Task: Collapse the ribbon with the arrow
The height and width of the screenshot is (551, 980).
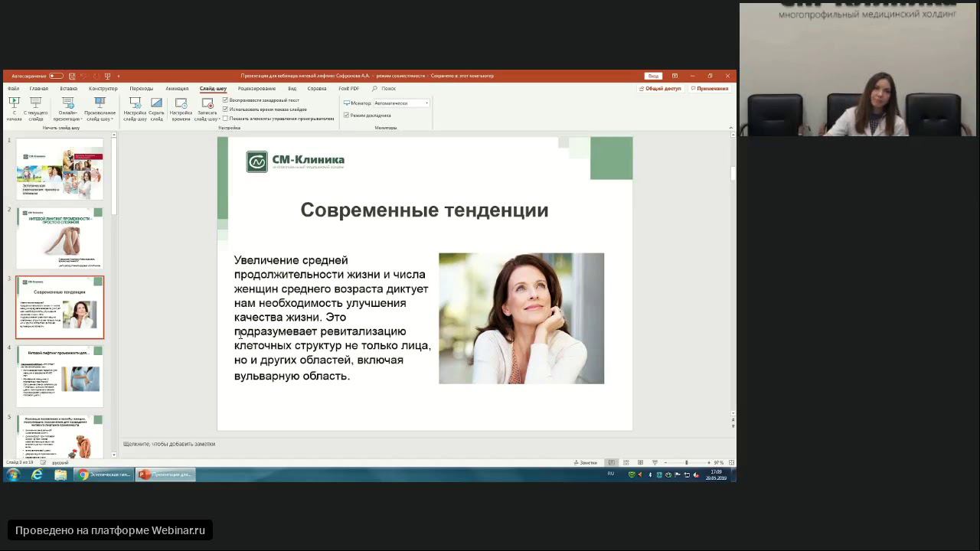Action: pos(730,128)
